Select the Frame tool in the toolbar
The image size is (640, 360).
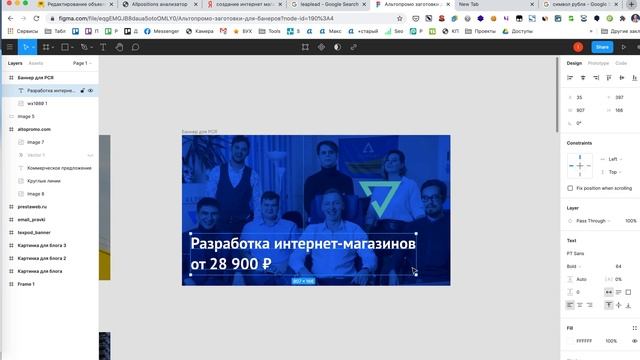point(46,47)
